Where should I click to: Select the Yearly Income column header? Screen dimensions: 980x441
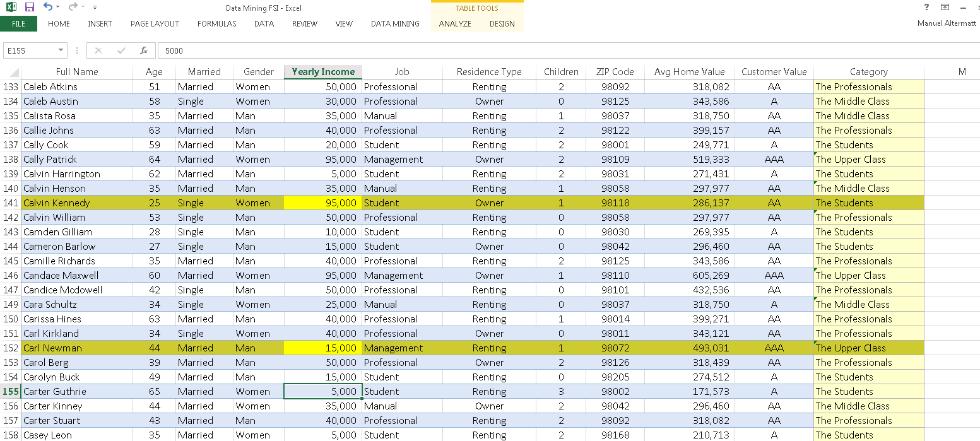[323, 72]
